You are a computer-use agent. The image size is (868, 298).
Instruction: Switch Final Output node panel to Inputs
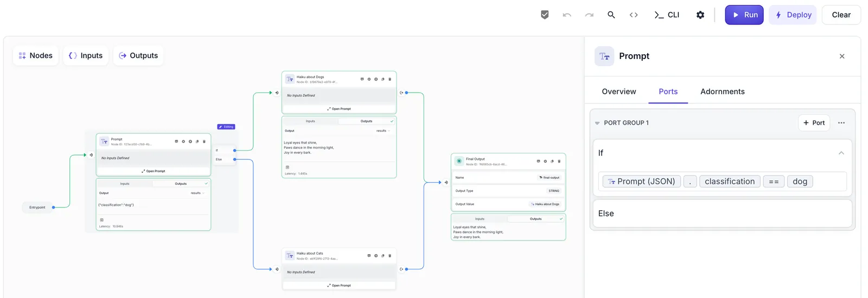click(480, 219)
